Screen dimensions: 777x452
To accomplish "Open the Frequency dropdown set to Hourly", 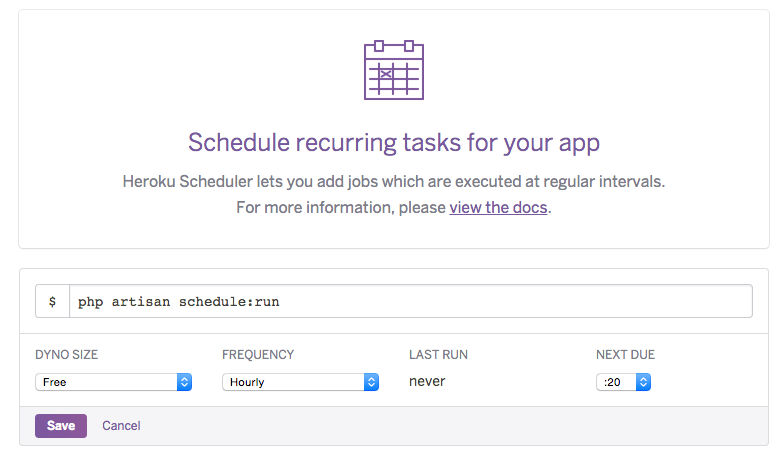I will click(300, 382).
